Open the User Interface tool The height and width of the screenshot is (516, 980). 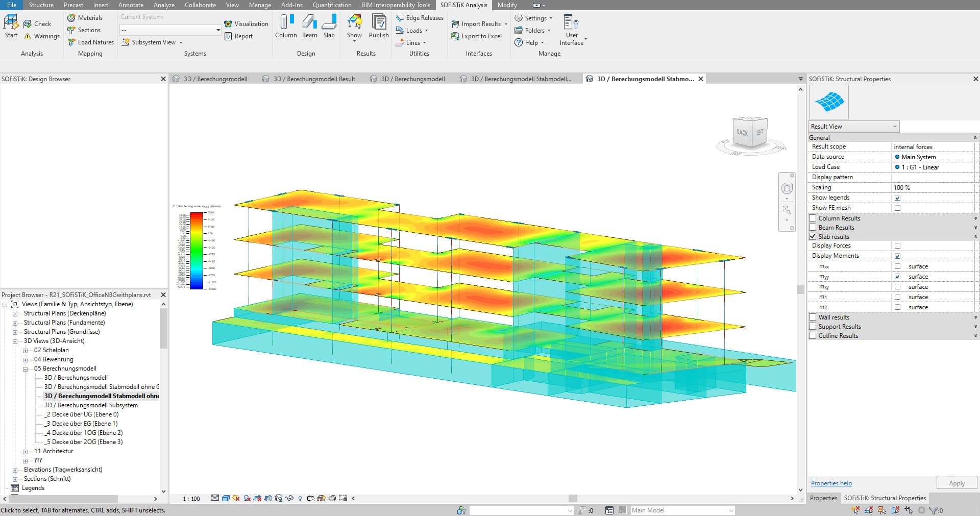572,30
